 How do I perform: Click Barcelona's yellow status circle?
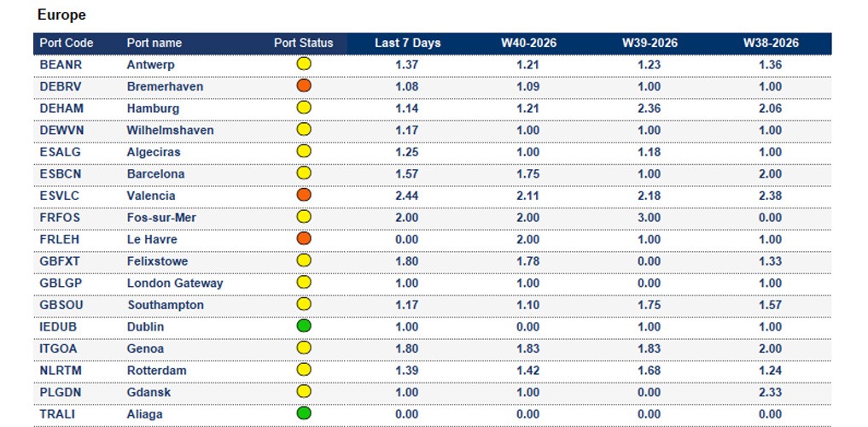tap(304, 173)
